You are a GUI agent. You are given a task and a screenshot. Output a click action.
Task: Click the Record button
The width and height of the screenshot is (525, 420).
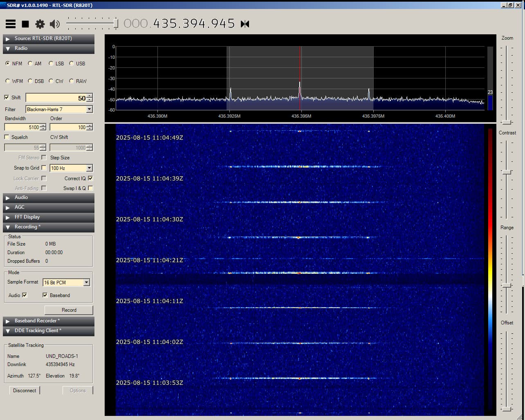(69, 310)
